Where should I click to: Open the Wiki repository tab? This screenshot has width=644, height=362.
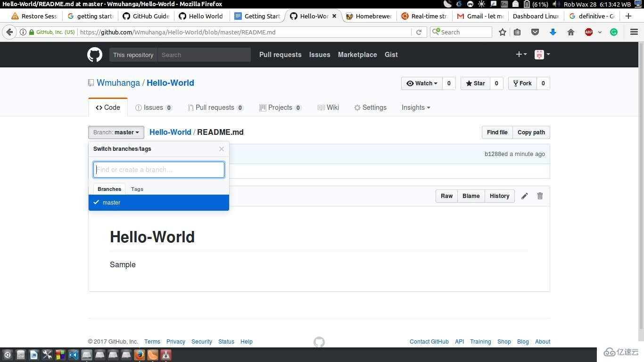tap(328, 107)
